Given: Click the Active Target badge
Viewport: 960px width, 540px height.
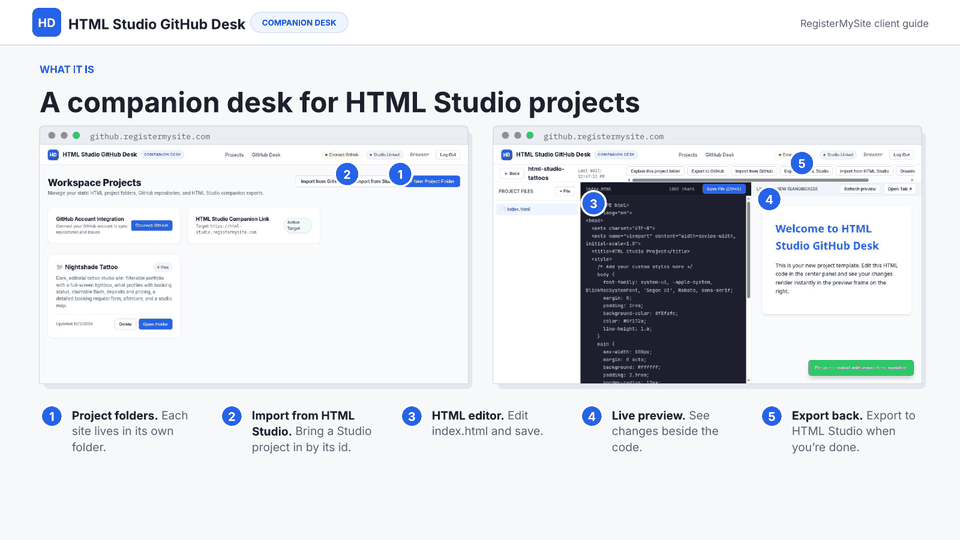Looking at the screenshot, I should [x=298, y=225].
